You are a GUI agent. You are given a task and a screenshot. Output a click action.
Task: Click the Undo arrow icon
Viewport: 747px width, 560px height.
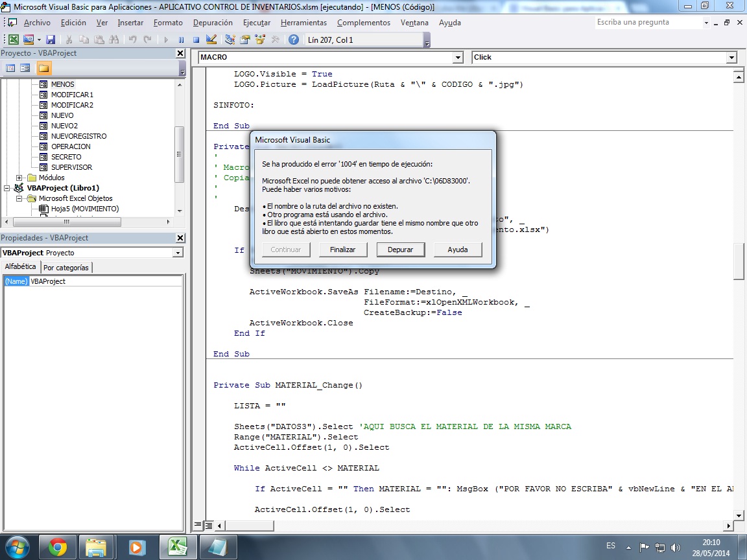click(132, 40)
